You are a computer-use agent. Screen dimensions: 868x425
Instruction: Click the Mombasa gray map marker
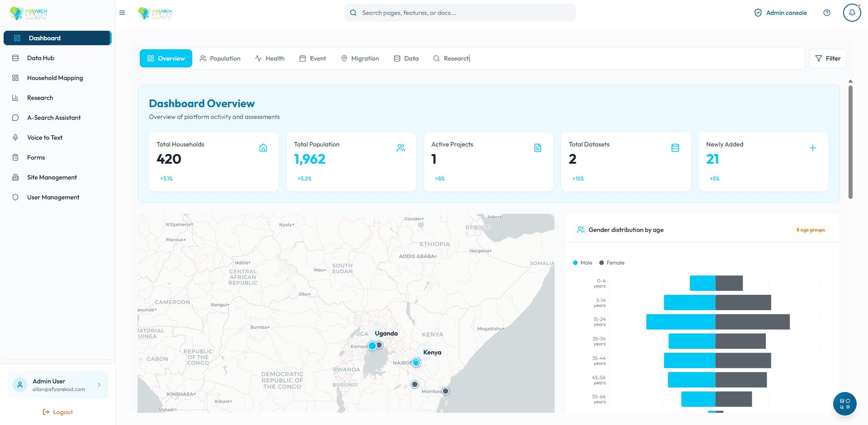(446, 391)
